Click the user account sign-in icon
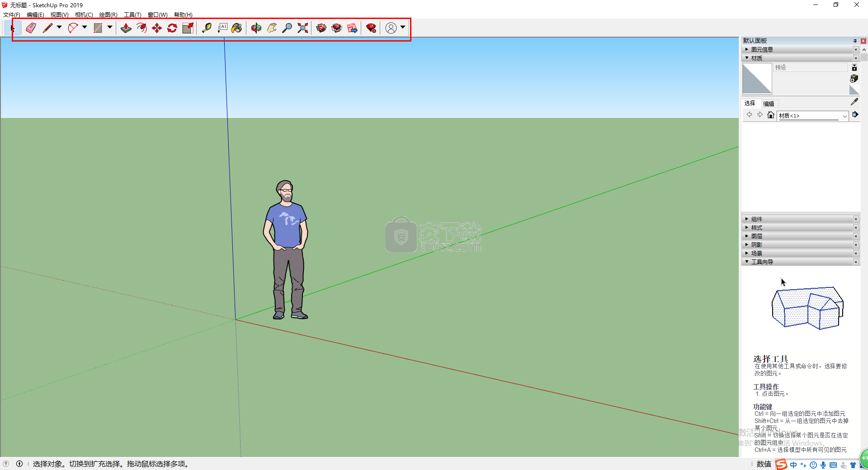 tap(391, 28)
